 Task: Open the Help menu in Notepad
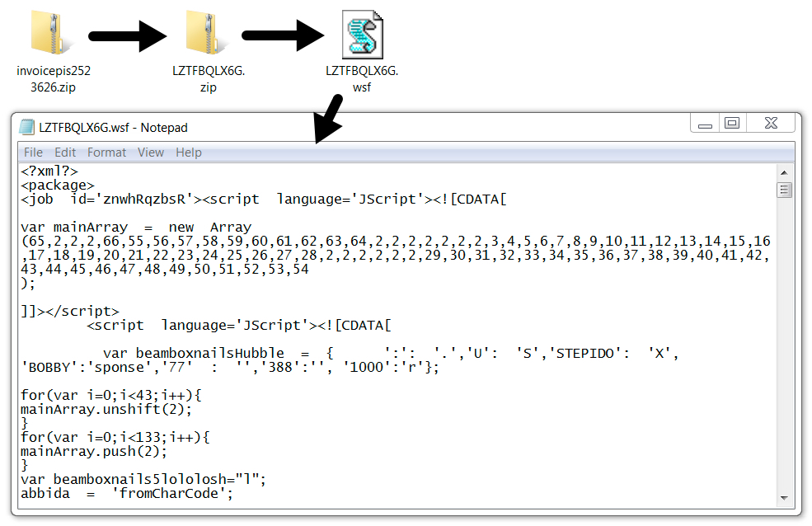pos(189,153)
